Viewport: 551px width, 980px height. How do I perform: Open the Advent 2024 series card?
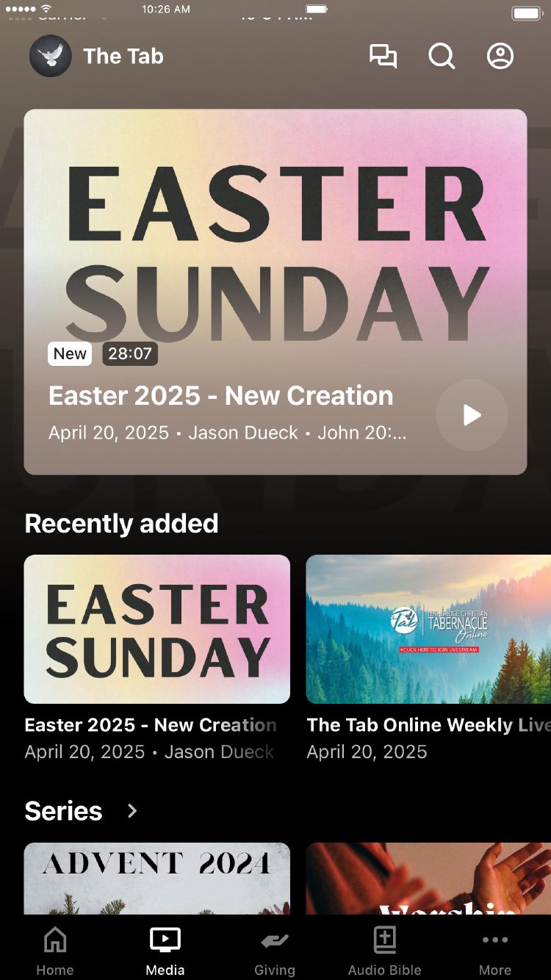(157, 879)
